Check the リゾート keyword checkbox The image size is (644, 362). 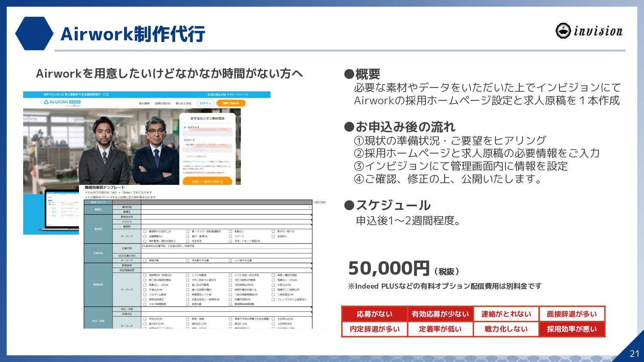point(231,236)
